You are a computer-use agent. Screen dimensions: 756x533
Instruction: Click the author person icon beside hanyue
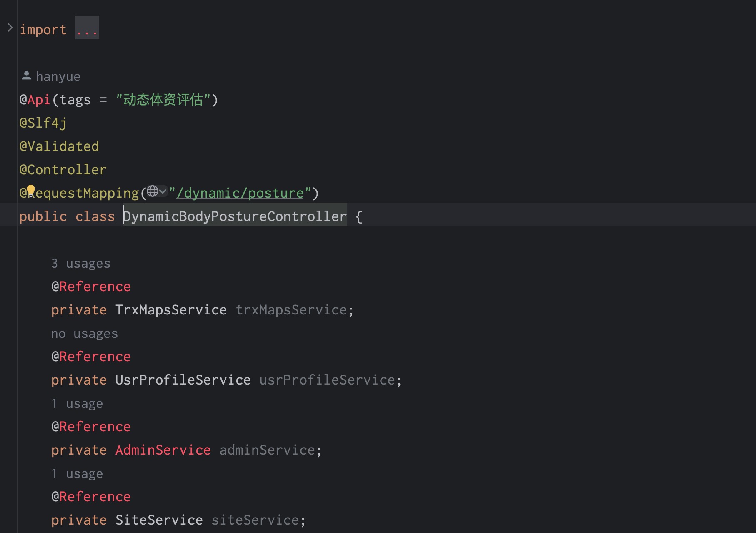[26, 75]
